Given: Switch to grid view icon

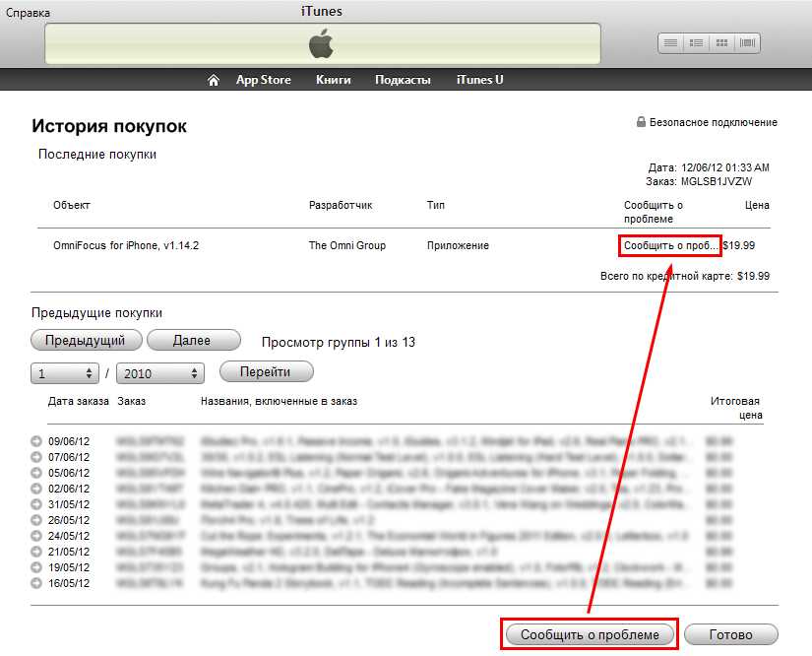Looking at the screenshot, I should click(721, 43).
